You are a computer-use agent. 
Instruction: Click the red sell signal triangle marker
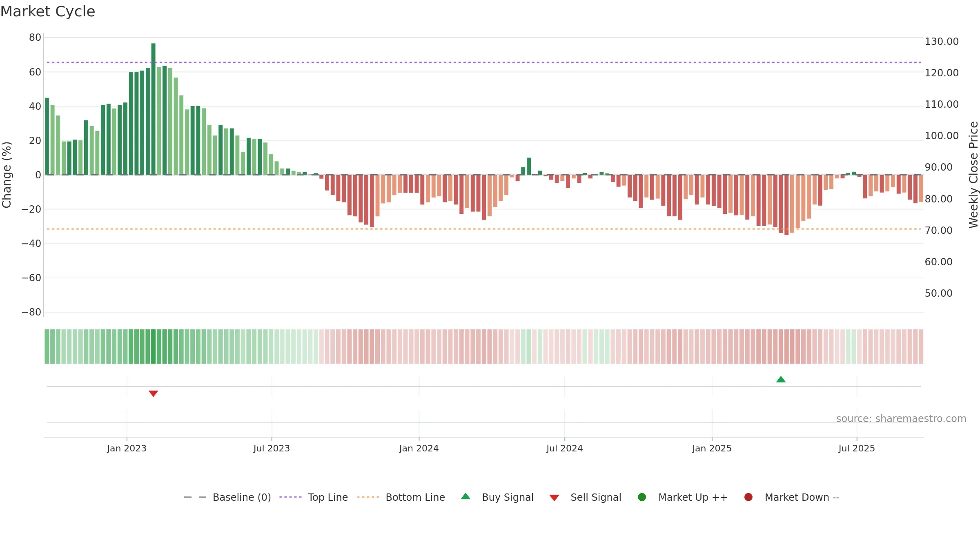[x=153, y=393]
